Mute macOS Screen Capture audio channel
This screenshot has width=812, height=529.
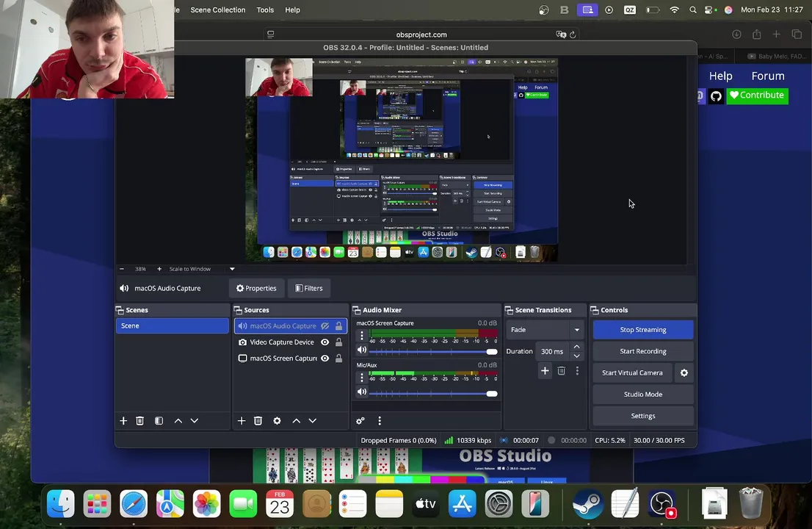point(362,350)
